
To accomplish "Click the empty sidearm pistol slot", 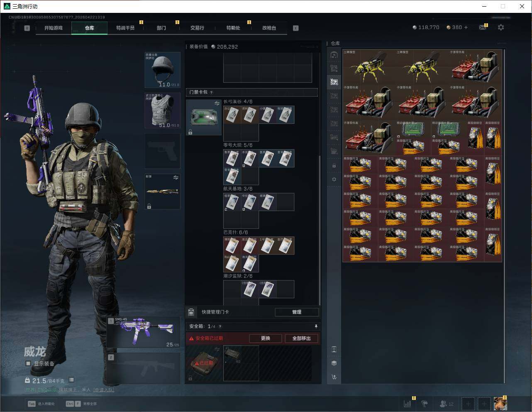I will (162, 151).
